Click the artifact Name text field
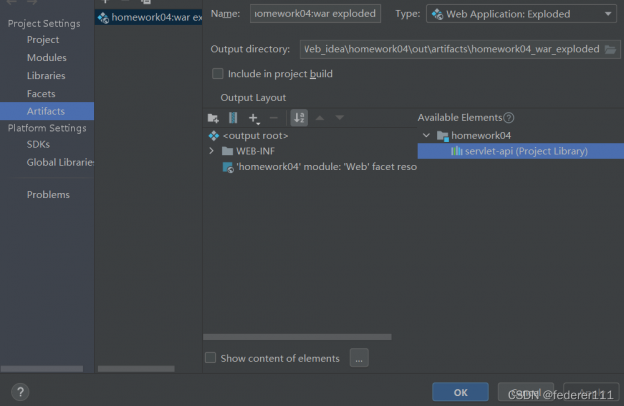The image size is (624, 406). pos(315,13)
